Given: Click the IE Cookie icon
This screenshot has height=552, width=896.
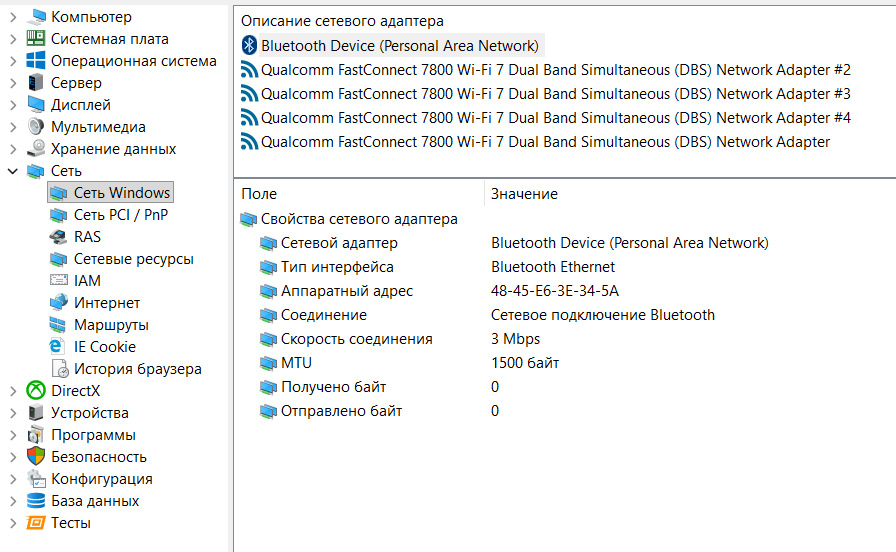Looking at the screenshot, I should (x=58, y=347).
